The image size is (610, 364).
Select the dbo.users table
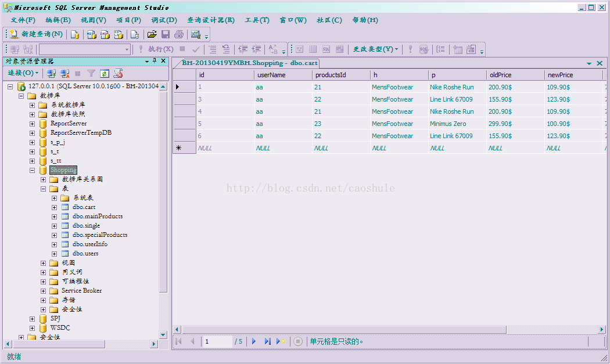click(x=85, y=254)
